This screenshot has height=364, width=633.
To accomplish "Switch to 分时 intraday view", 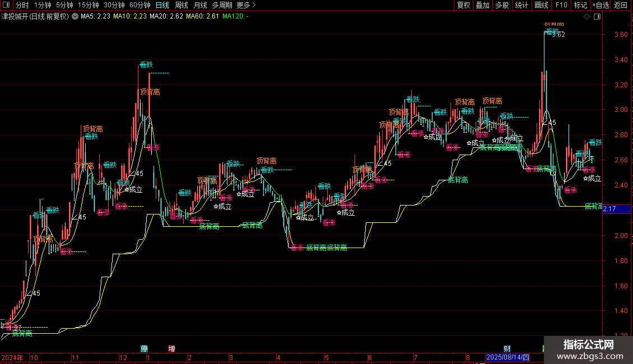I will coord(22,5).
